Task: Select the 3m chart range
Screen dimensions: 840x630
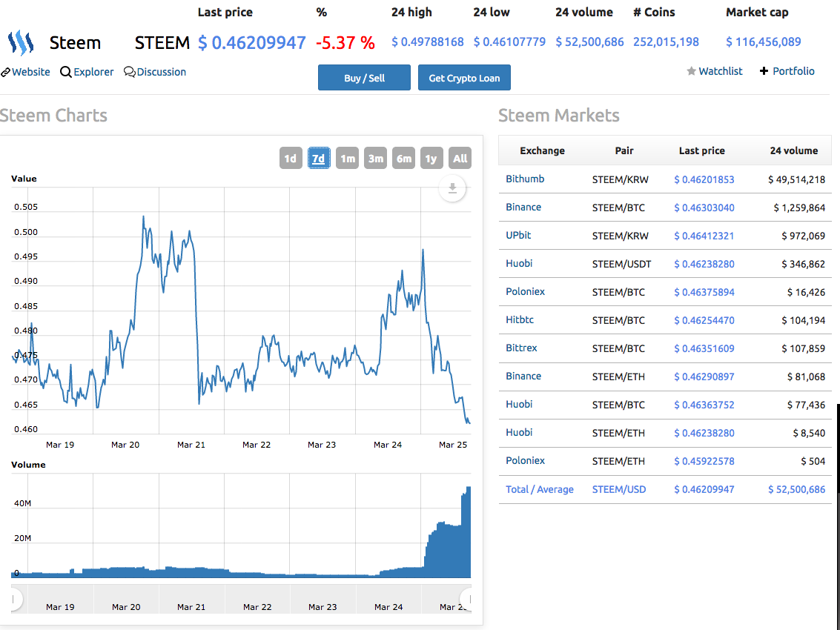Action: pos(376,159)
